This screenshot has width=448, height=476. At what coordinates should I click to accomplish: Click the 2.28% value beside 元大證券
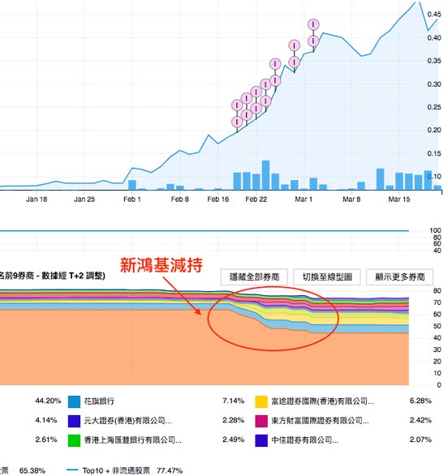(233, 420)
